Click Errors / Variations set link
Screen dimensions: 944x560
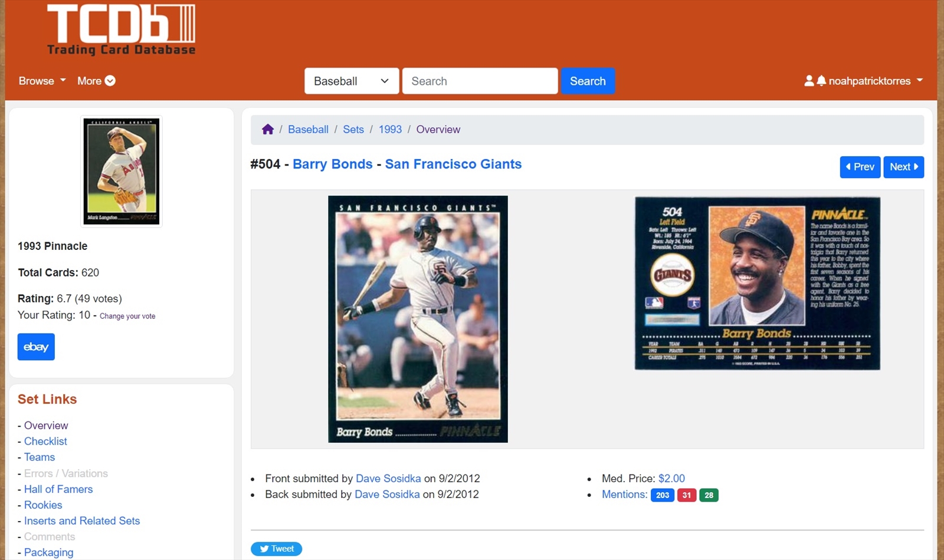(x=66, y=473)
